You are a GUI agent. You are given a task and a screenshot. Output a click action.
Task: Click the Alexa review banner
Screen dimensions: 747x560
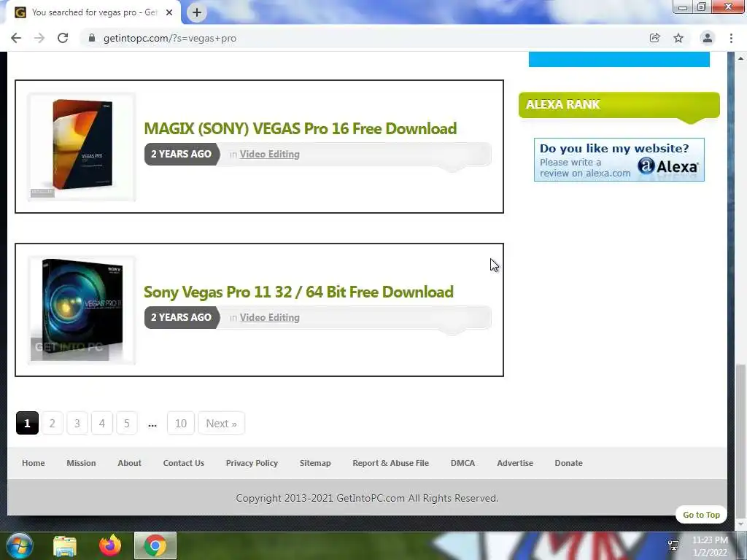pos(619,160)
